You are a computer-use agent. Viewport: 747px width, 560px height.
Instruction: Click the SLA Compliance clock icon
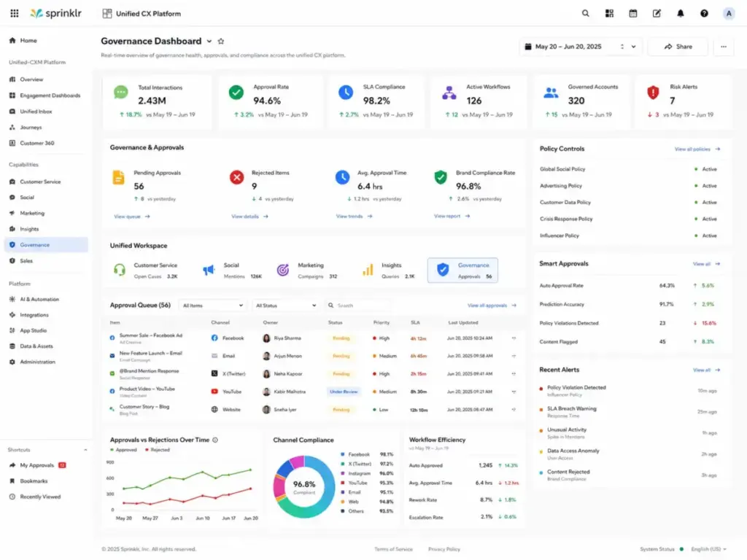pos(346,92)
